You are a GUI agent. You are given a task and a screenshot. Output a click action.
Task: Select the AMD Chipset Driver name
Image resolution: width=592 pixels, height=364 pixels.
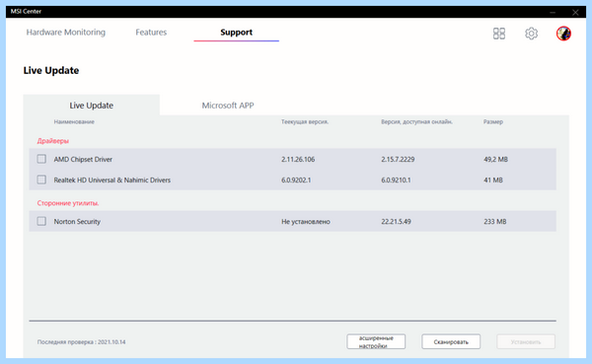click(x=83, y=160)
